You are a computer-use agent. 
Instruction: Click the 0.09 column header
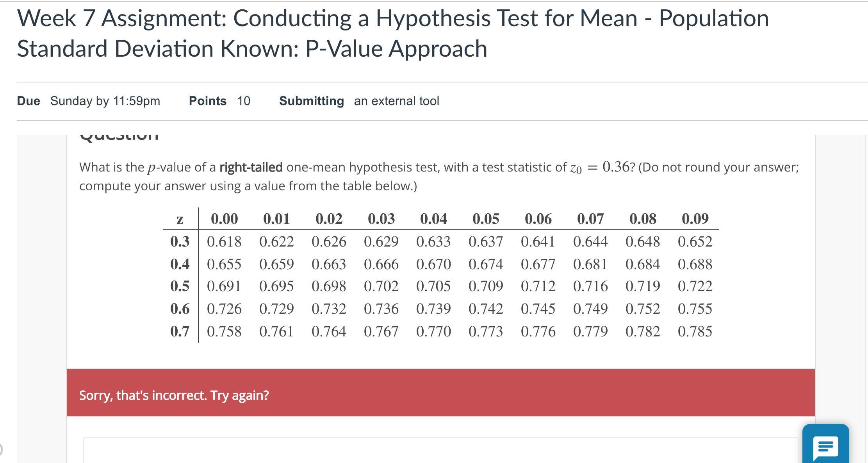pyautogui.click(x=695, y=219)
